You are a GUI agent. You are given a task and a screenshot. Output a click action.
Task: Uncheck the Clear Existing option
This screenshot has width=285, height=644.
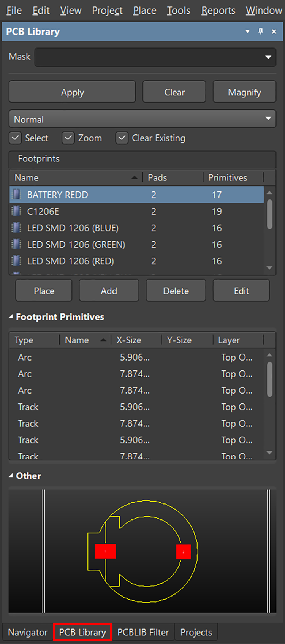pos(122,138)
